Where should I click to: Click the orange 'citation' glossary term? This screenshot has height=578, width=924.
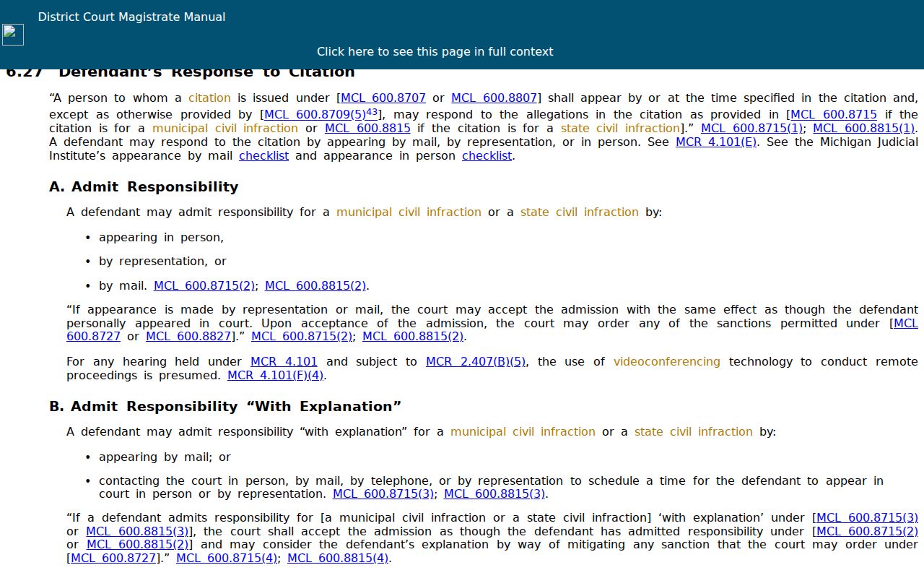coord(209,98)
